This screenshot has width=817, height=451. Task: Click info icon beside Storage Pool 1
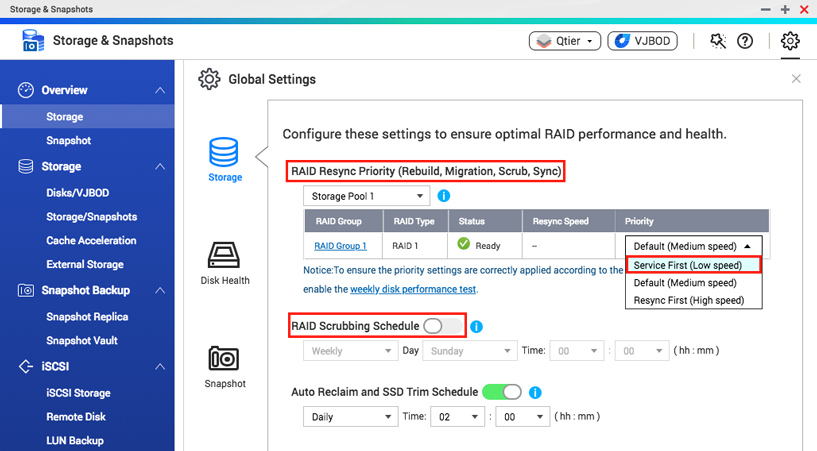(x=444, y=196)
